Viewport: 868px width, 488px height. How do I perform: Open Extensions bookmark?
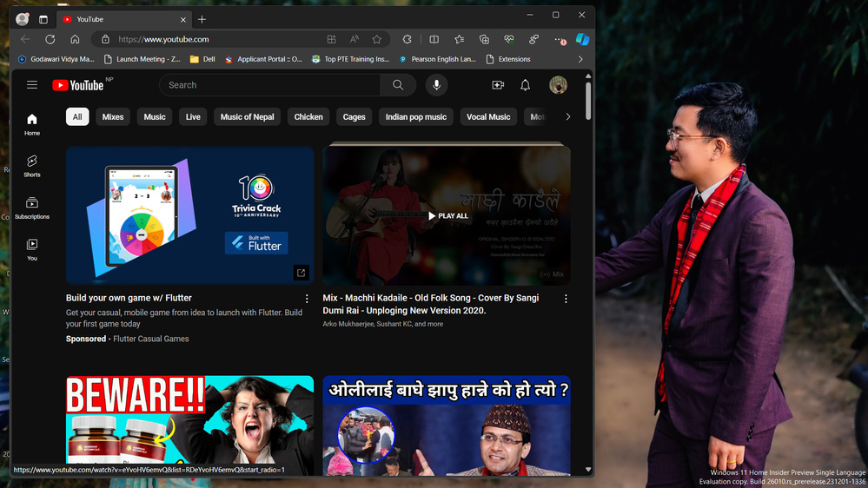[508, 59]
